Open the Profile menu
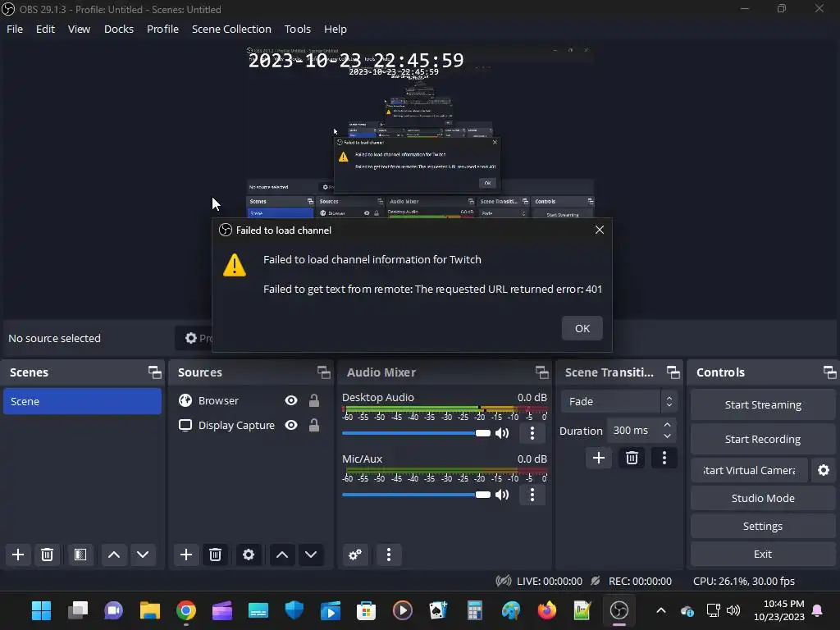840x630 pixels. [x=163, y=29]
